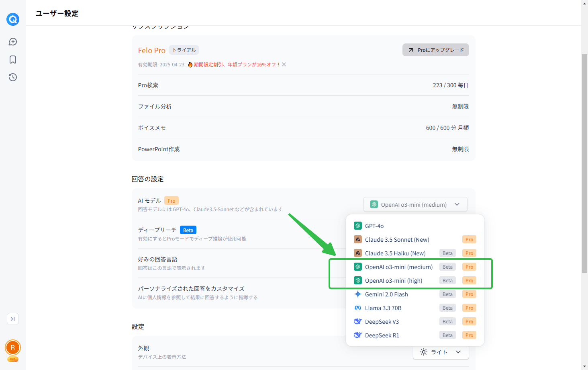Click Beta badge on Gemini 2.0 Flash row
Screen dimensions: 588x370
click(447, 294)
